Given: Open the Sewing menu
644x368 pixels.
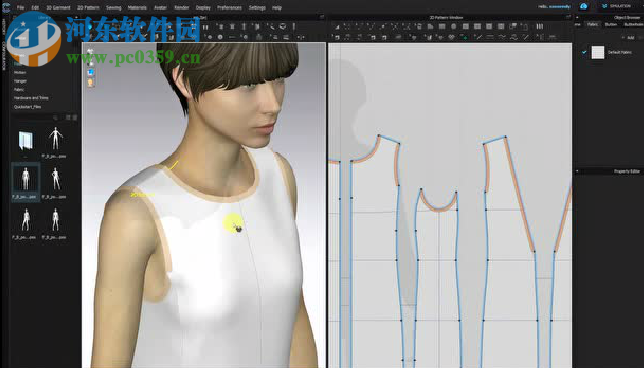Looking at the screenshot, I should coord(114,7).
